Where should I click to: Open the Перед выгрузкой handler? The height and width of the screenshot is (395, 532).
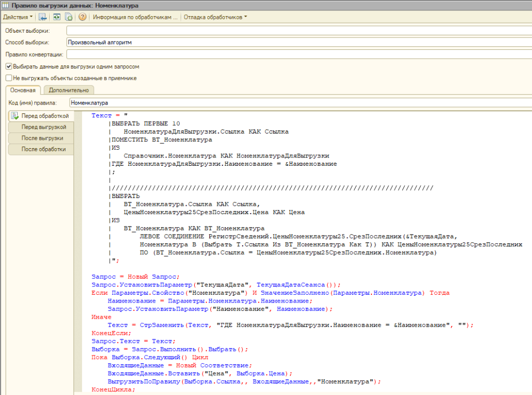point(44,127)
